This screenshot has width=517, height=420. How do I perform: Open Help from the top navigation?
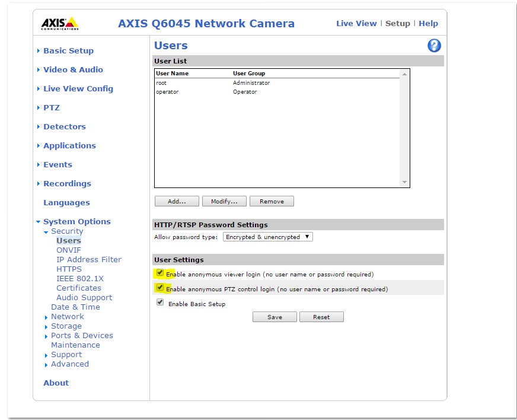[428, 23]
